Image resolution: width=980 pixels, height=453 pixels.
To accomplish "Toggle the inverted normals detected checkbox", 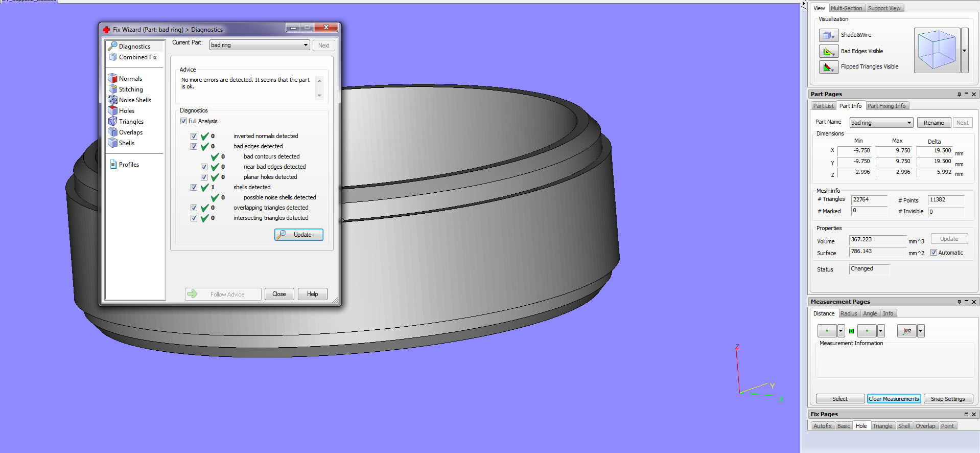I will coord(194,136).
